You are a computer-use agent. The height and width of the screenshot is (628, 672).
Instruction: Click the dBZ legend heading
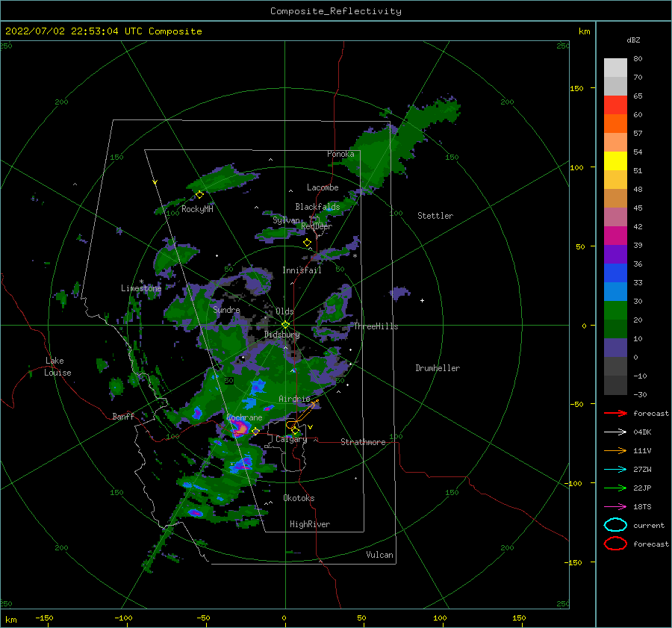[633, 40]
